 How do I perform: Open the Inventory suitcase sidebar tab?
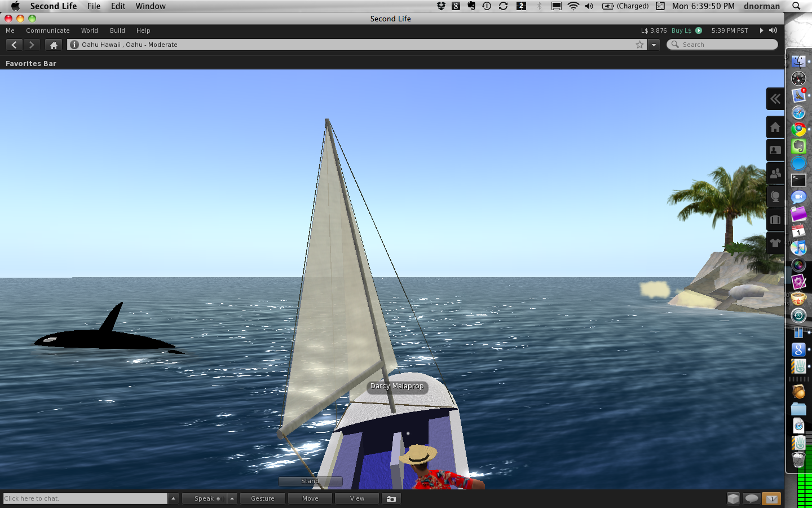tap(775, 220)
